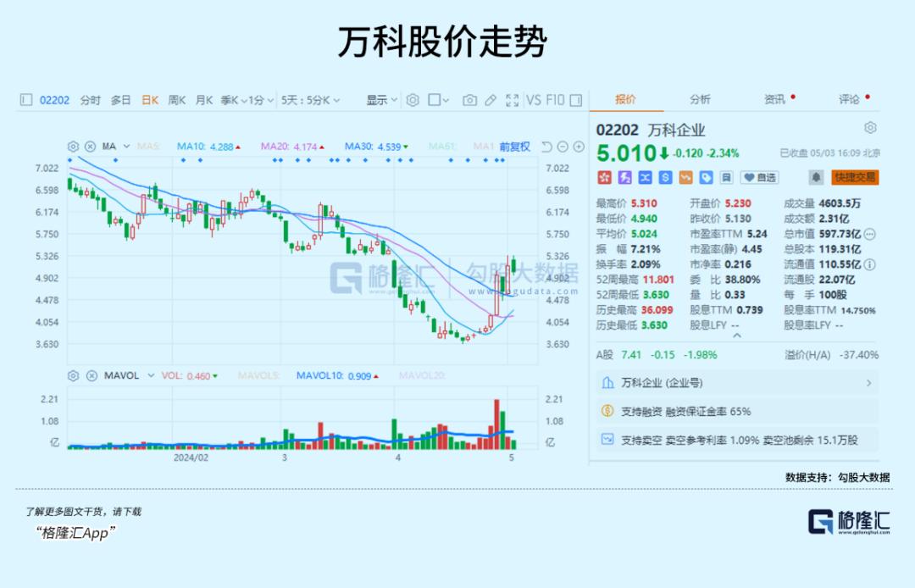915x588 pixels.
Task: Select the 报价 quote tab
Action: (x=625, y=100)
